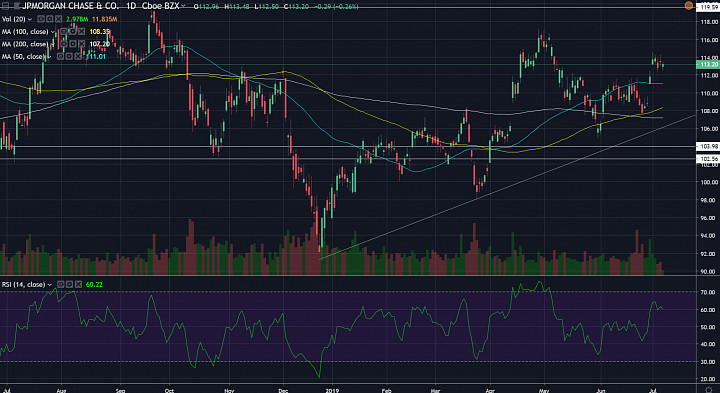Click the MA 100 value 108.35
This screenshot has height=393, width=720.
coord(100,32)
